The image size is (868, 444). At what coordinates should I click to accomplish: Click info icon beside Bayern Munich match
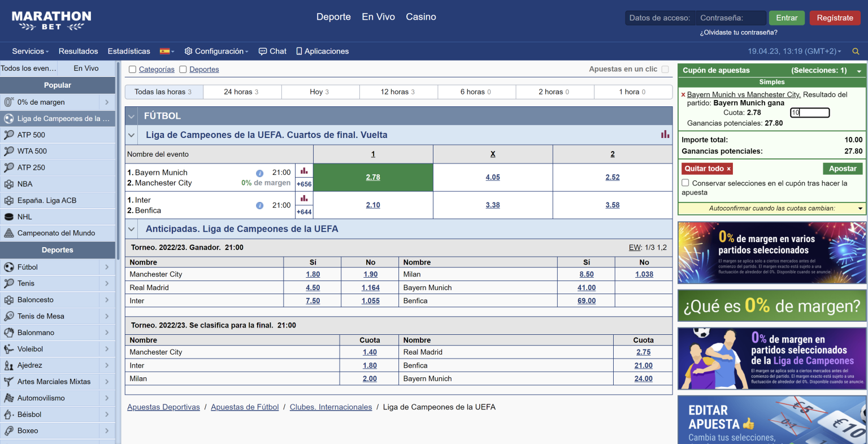[260, 173]
